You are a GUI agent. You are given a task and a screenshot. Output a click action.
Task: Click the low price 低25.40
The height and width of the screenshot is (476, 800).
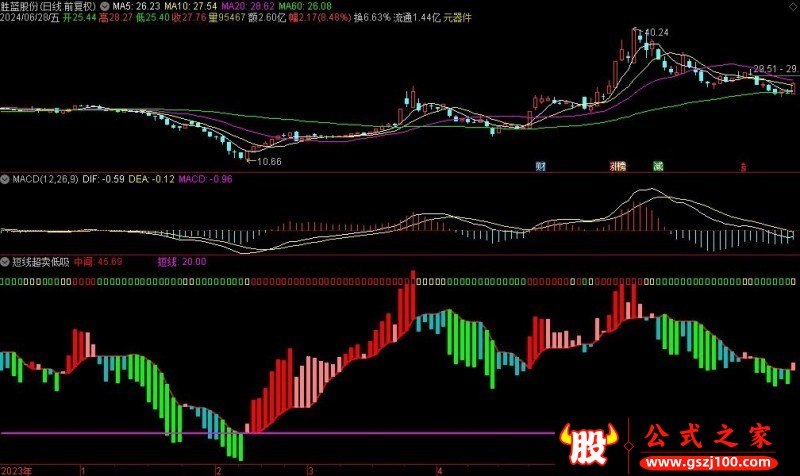152,17
